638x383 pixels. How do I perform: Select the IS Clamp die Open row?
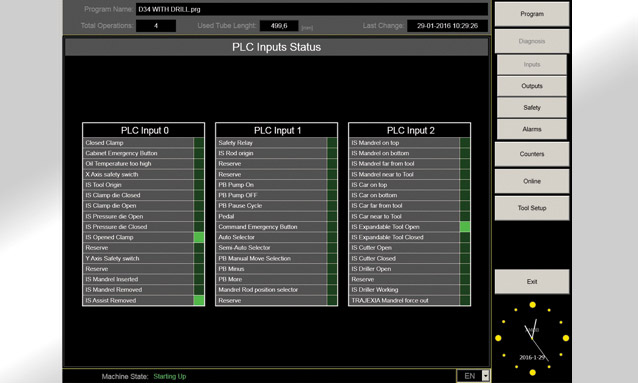coord(143,206)
